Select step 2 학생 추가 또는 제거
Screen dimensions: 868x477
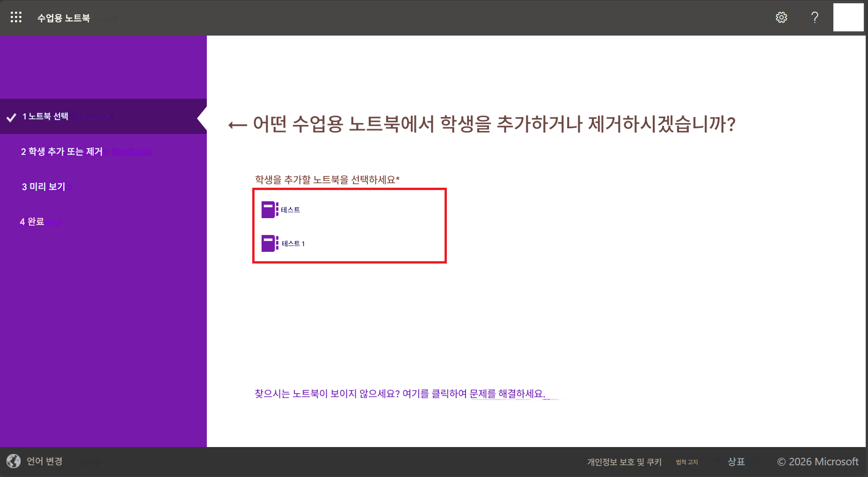[x=61, y=152]
